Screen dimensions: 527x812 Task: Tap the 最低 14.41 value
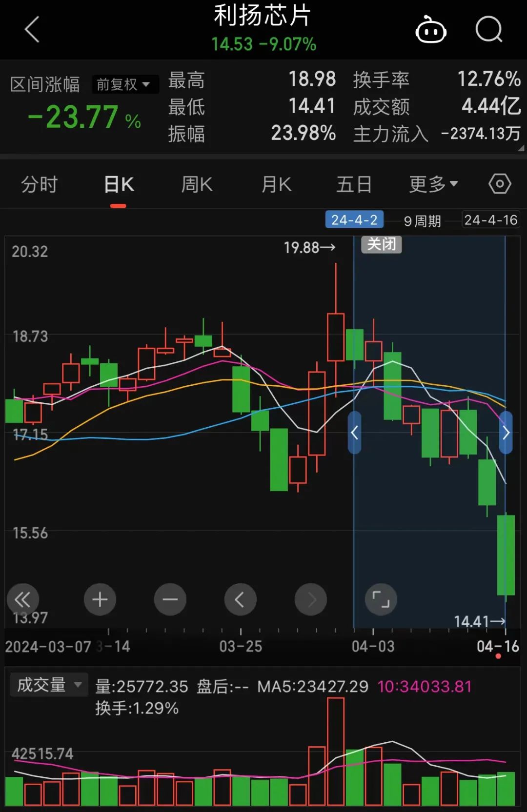pos(312,106)
